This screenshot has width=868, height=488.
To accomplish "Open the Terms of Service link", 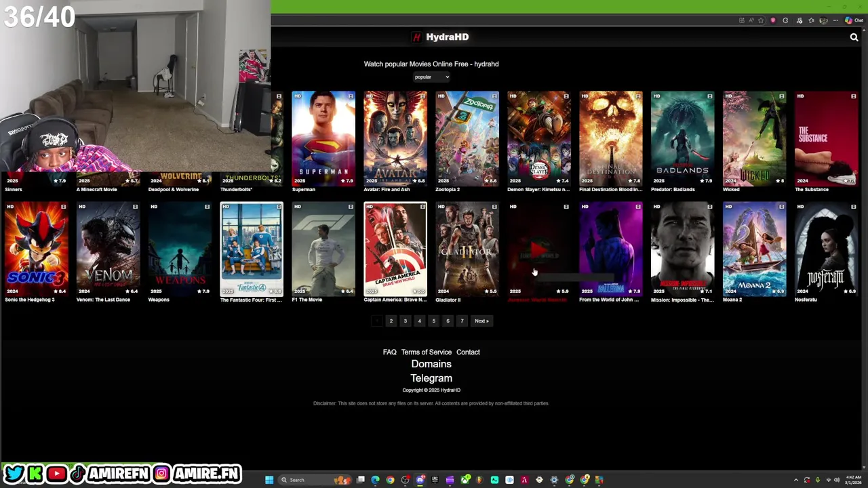I will 426,352.
